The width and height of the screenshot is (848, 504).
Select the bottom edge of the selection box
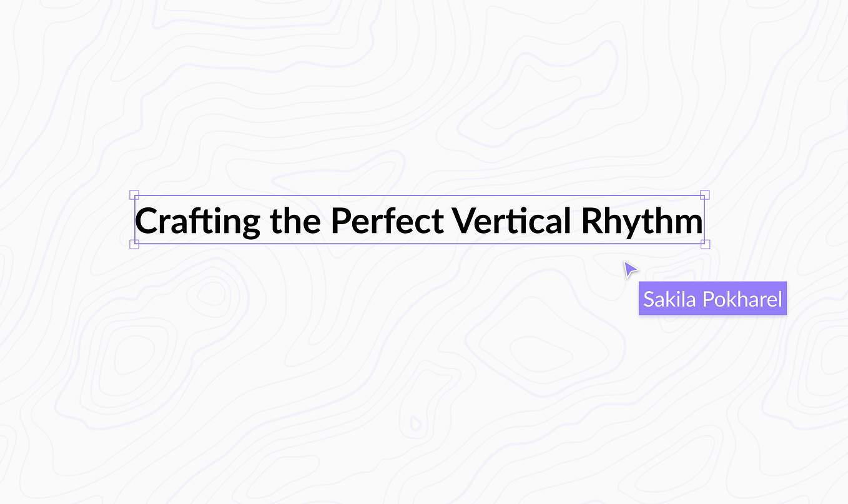[419, 244]
